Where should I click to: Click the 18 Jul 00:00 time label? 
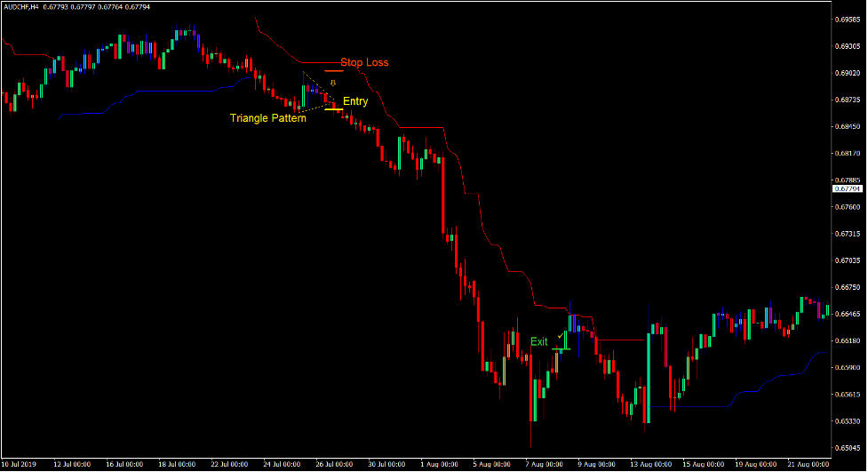click(x=177, y=464)
